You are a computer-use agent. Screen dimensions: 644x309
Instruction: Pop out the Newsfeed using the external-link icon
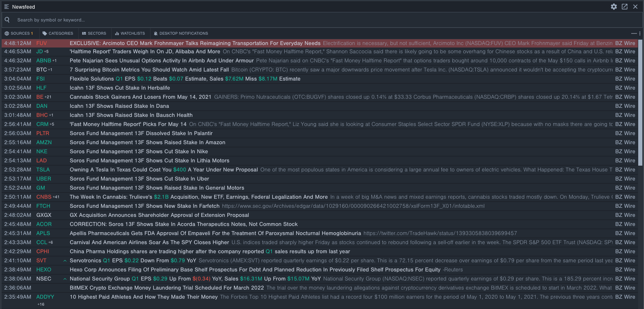[625, 7]
